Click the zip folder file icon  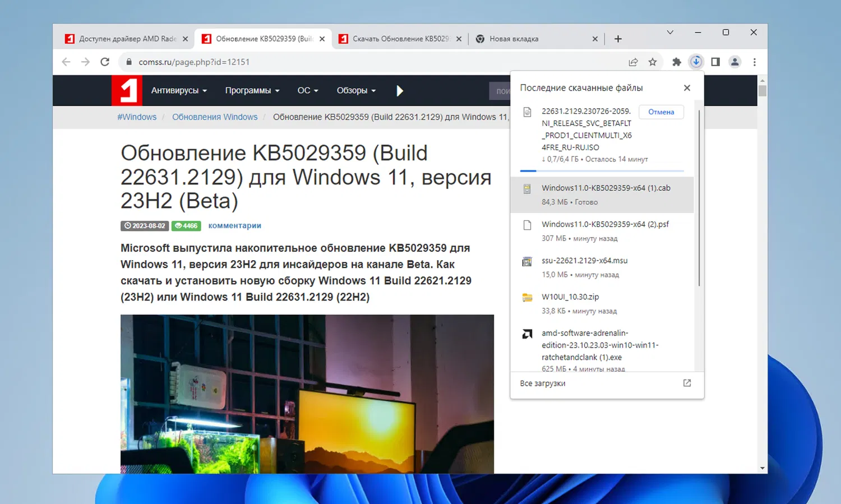(x=527, y=298)
